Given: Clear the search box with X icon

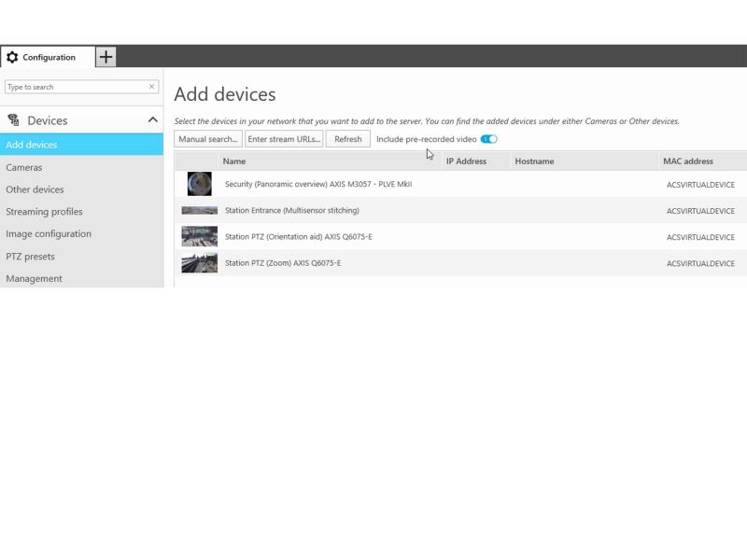Looking at the screenshot, I should [x=152, y=87].
